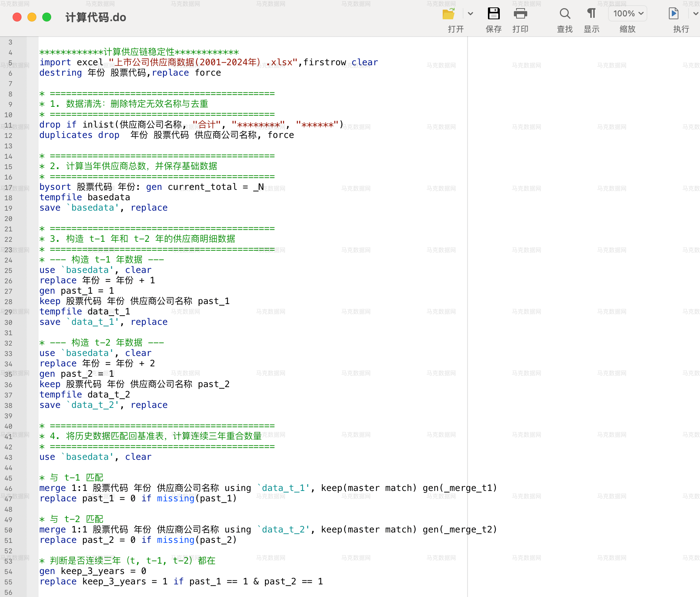Open the 100% zoom dropdown
The height and width of the screenshot is (597, 700).
click(x=627, y=14)
